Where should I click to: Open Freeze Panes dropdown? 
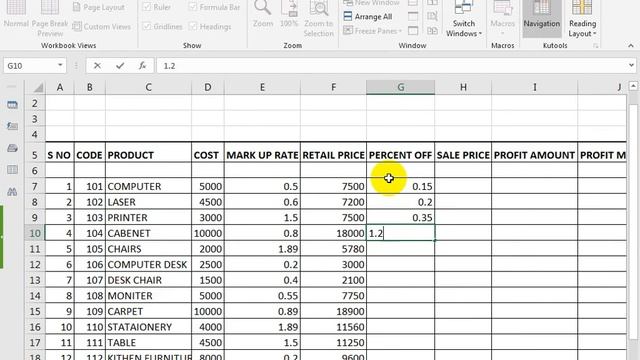point(373,31)
